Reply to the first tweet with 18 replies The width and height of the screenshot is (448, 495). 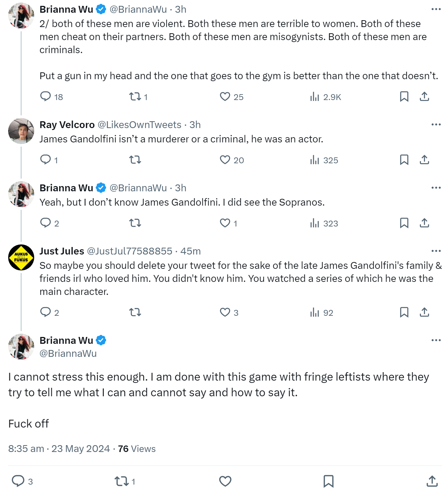coord(45,96)
